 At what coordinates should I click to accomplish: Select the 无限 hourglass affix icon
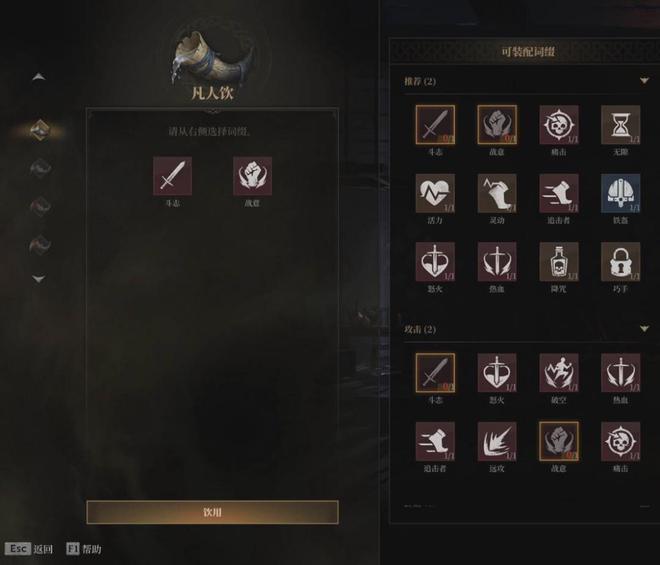[x=620, y=125]
